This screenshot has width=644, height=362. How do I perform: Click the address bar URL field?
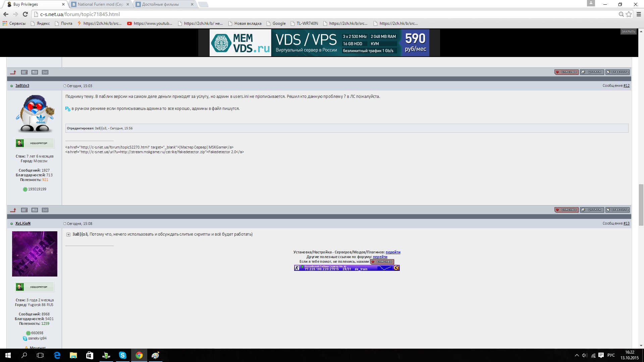pyautogui.click(x=325, y=14)
